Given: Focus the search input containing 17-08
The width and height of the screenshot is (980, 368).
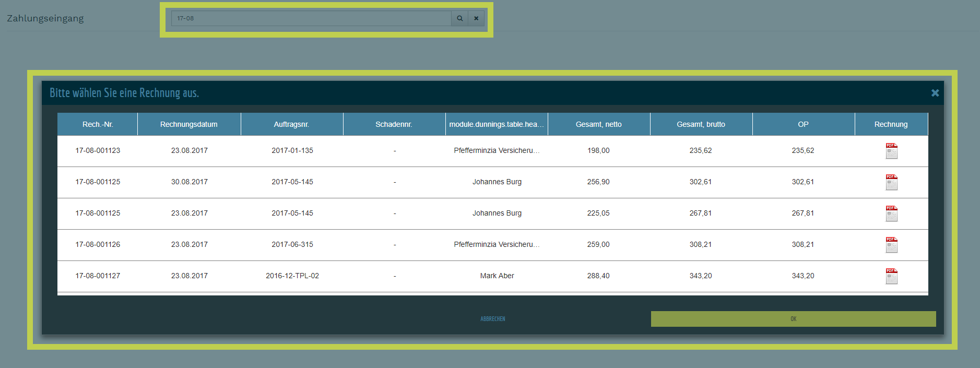Looking at the screenshot, I should click(x=311, y=18).
